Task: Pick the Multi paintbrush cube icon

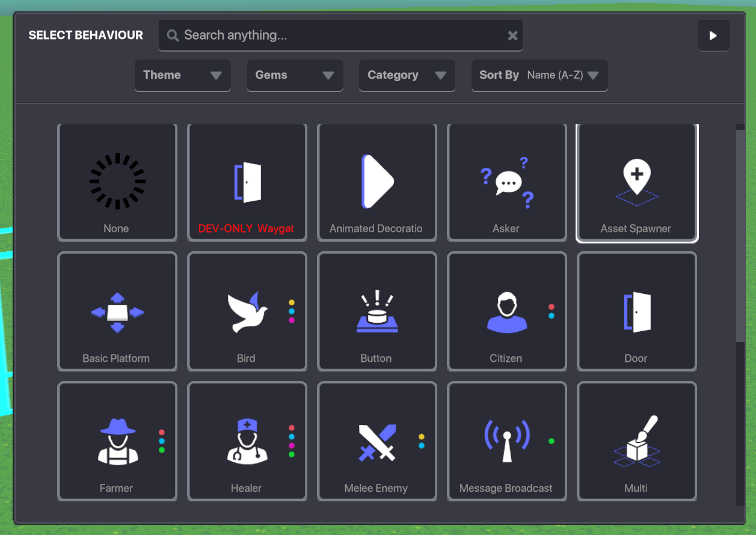Action: point(637,442)
